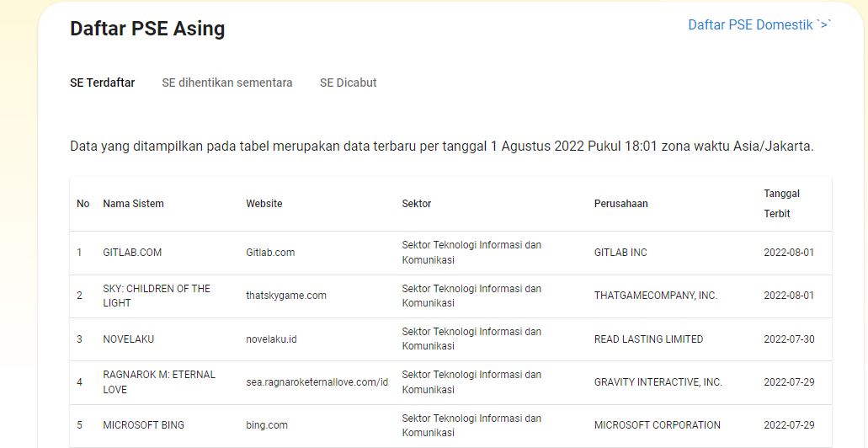Viewport: 868px width, 448px height.
Task: Click row number 4 in the table
Action: point(79,382)
